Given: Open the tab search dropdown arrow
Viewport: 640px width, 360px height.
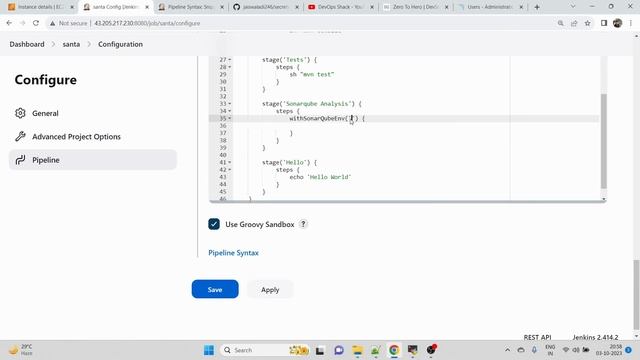Looking at the screenshot, I should pyautogui.click(x=573, y=7).
